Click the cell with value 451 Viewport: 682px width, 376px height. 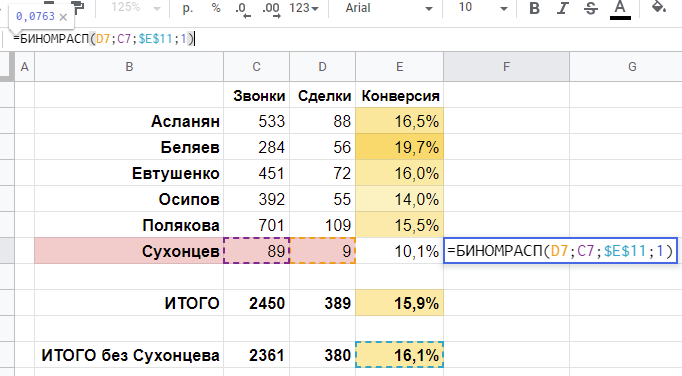point(257,173)
